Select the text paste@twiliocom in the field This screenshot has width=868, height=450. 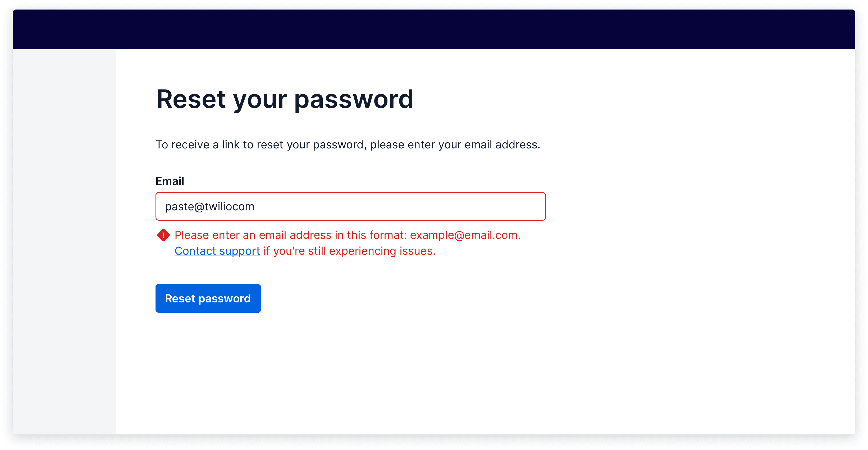209,206
